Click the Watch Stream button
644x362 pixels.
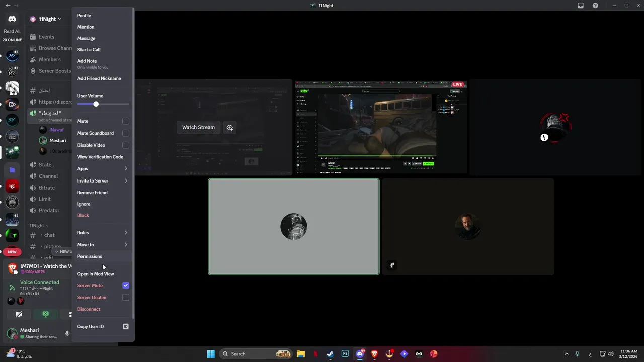click(x=198, y=128)
